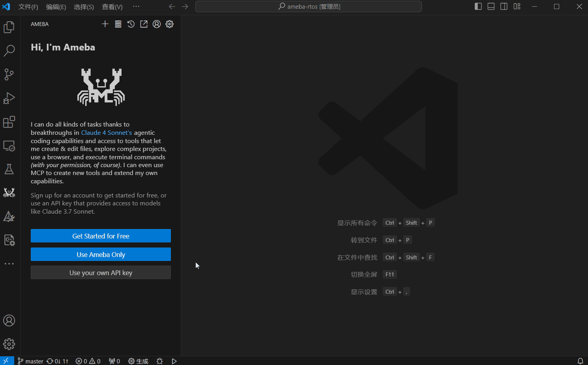Open the 文件(F) menu
The image size is (588, 365).
[x=28, y=7]
